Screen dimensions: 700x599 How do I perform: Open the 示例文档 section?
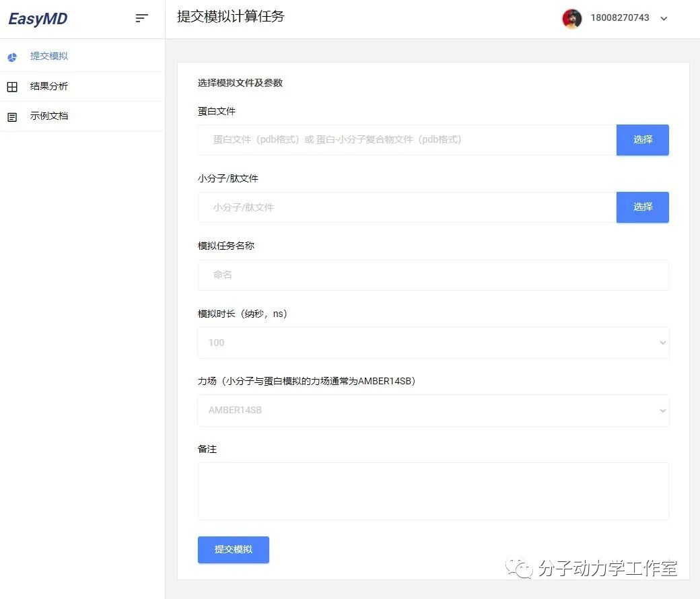[x=49, y=116]
